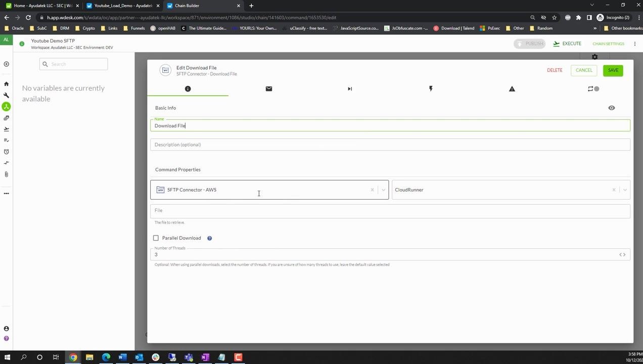Click the Description (optional) field
Viewport: 643px width, 364px height.
390,145
